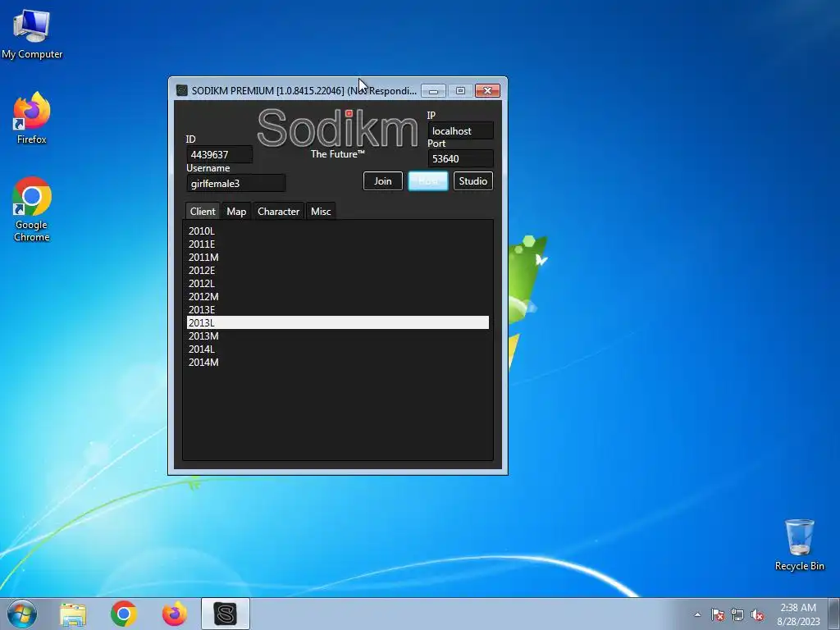This screenshot has width=840, height=630.
Task: Click the highlighted Host button
Action: point(428,181)
